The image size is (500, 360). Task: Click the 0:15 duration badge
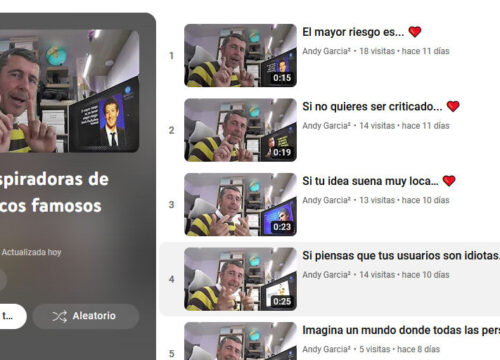pos(282,78)
